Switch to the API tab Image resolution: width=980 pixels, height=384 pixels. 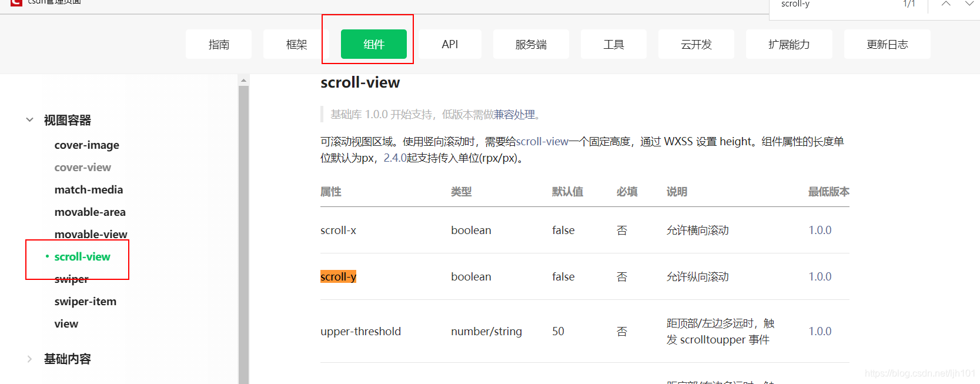[x=450, y=44]
